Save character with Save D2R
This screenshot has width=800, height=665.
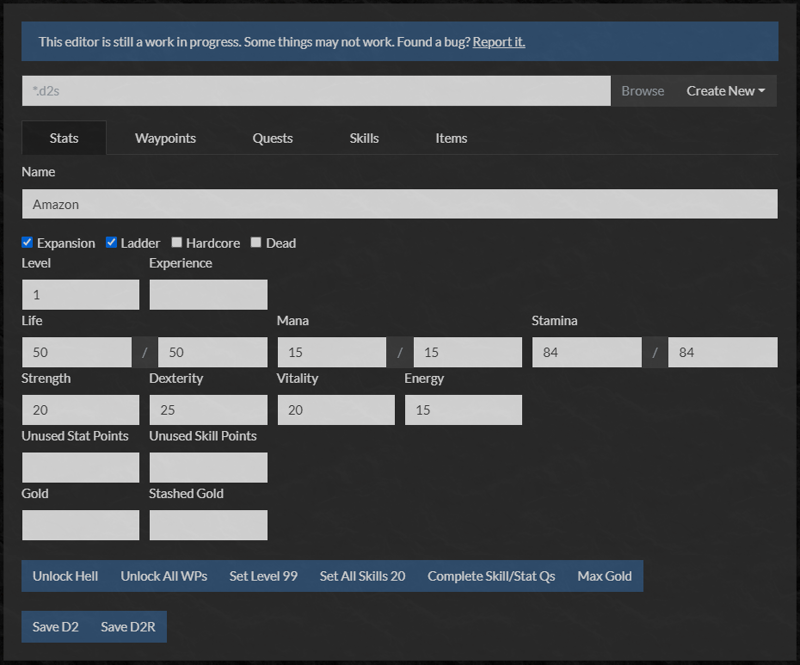pyautogui.click(x=128, y=627)
